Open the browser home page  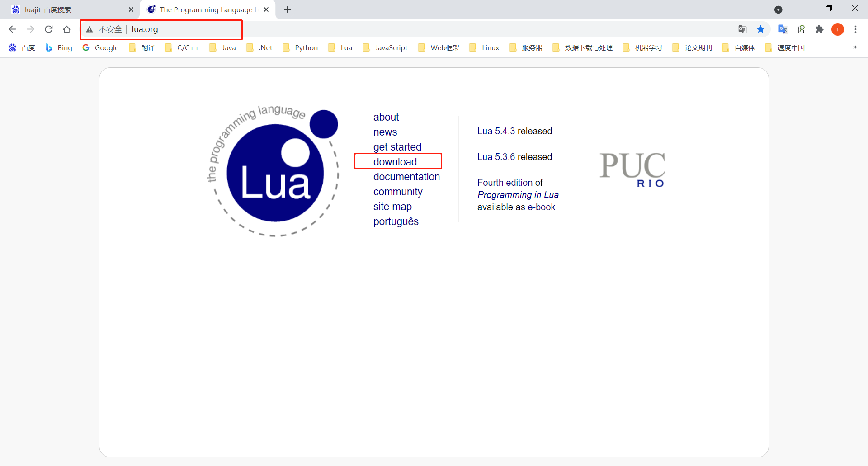point(66,29)
